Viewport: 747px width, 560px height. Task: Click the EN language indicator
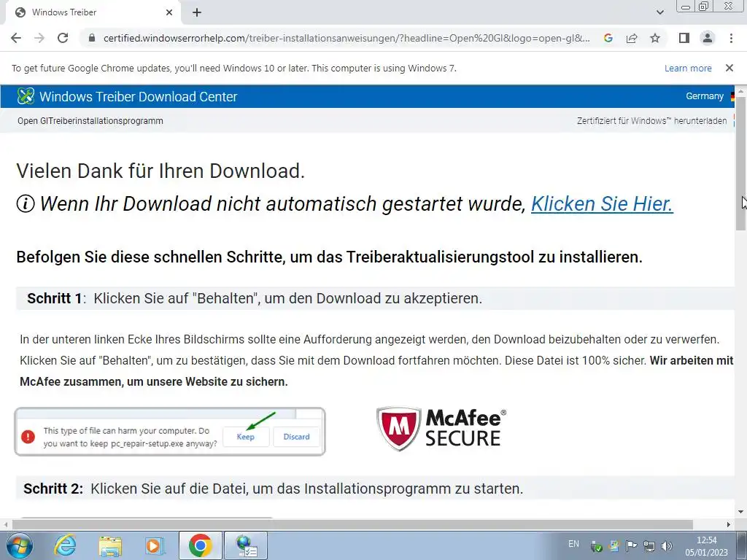pos(573,544)
